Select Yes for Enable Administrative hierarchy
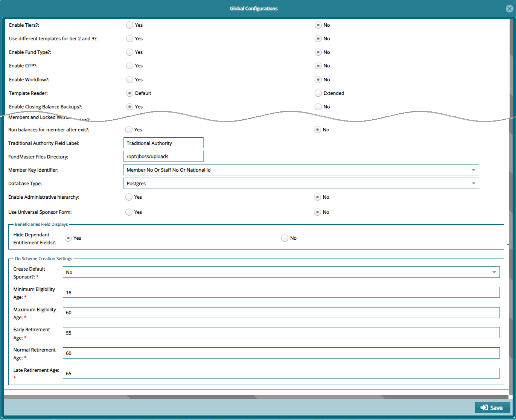Image resolution: width=516 pixels, height=420 pixels. [129, 197]
